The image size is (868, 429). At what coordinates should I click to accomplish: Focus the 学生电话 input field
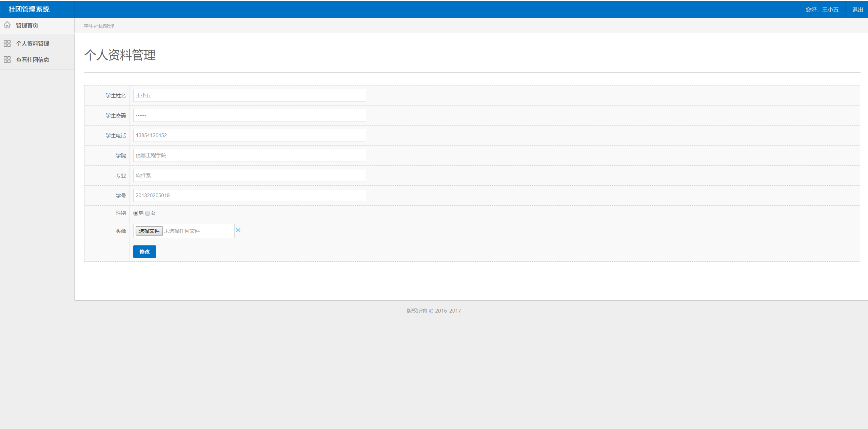[250, 135]
